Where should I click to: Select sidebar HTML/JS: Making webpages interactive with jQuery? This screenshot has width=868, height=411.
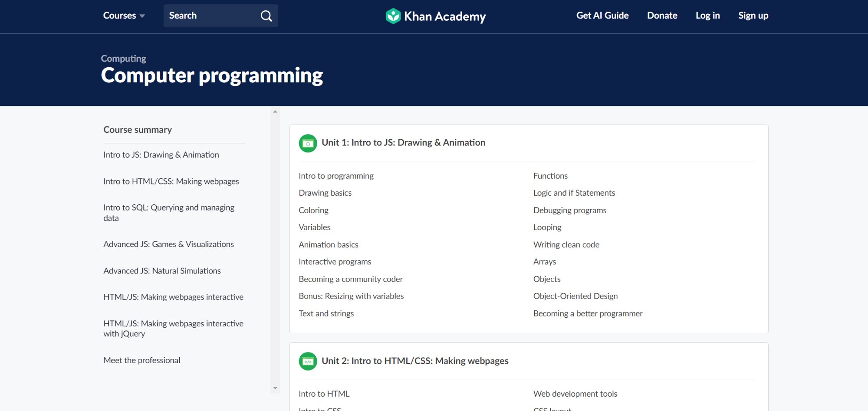(x=173, y=329)
